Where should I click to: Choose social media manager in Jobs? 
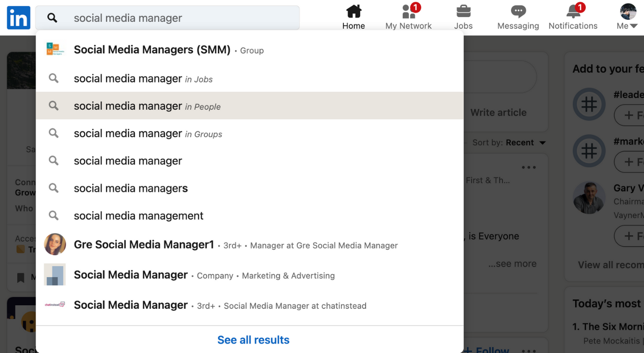250,79
